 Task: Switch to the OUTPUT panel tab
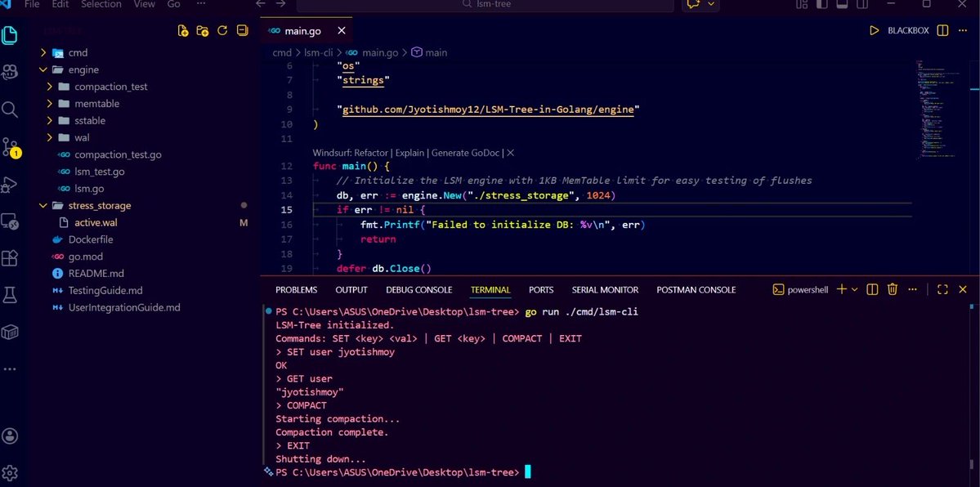pos(351,289)
